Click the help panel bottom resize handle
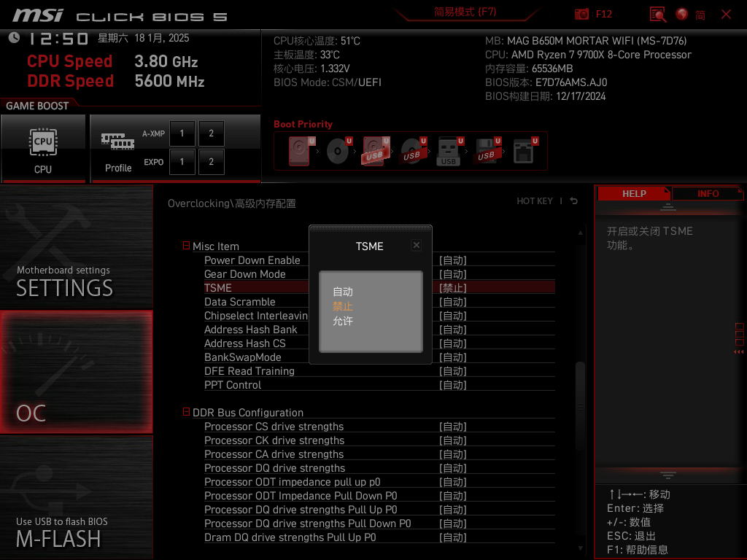 668,475
